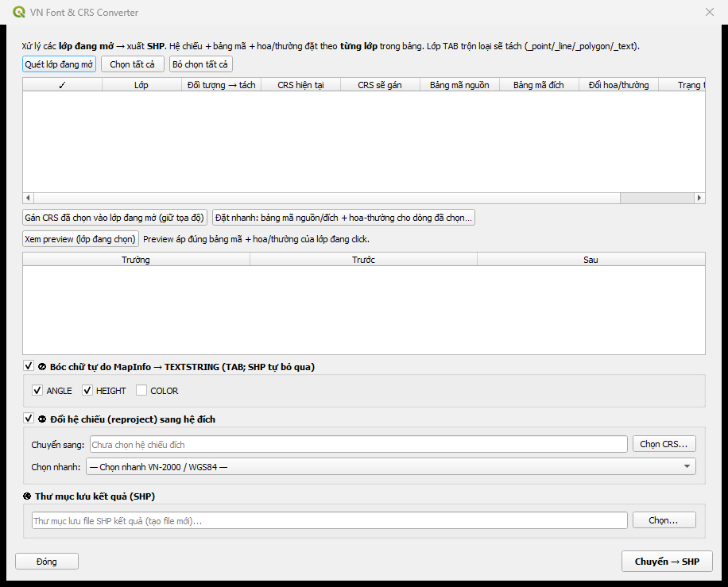Click the 'Trường' preview column header
Viewport: 728px width, 587px height.
click(136, 260)
